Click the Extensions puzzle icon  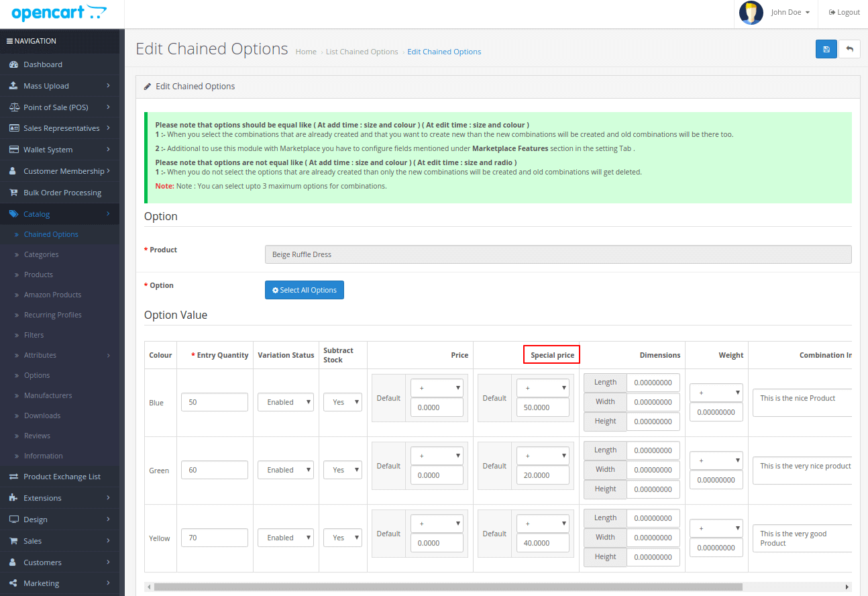[x=13, y=498]
